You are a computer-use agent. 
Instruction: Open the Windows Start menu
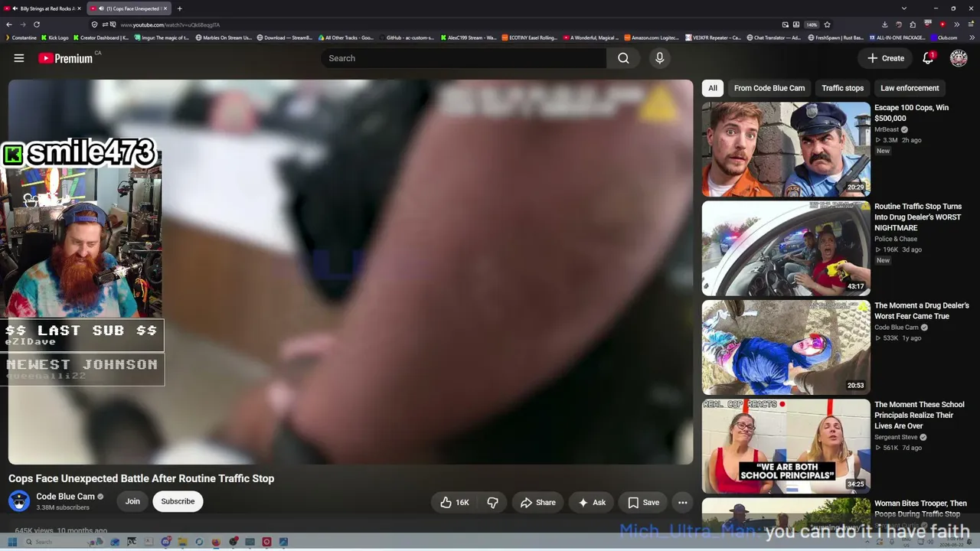[12, 542]
